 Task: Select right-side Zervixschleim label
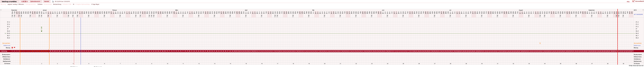pyautogui.click(x=638, y=43)
